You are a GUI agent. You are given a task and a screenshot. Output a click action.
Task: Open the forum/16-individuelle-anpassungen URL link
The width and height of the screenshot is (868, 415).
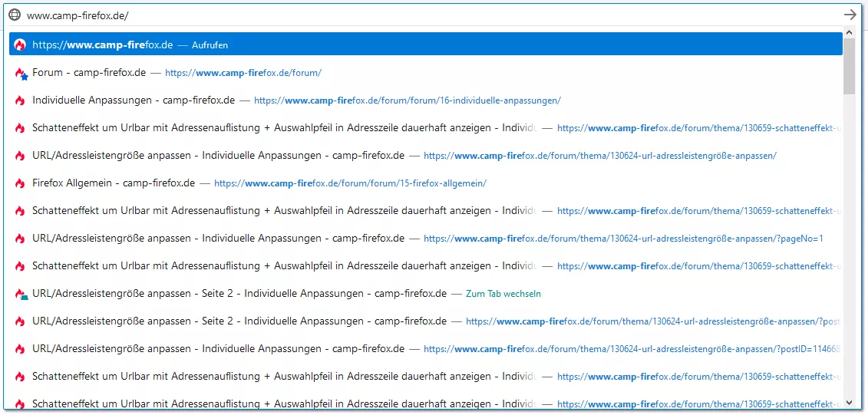click(408, 100)
